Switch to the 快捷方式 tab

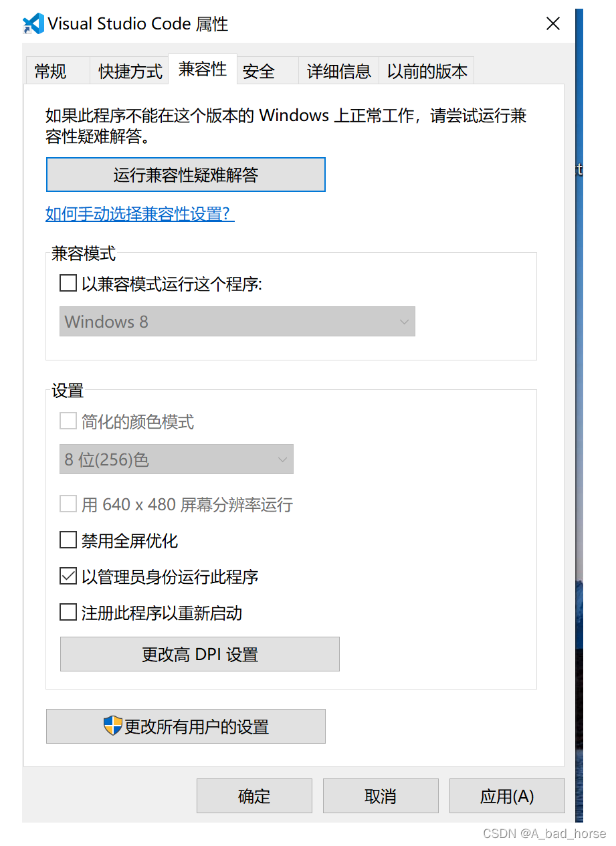click(x=128, y=71)
